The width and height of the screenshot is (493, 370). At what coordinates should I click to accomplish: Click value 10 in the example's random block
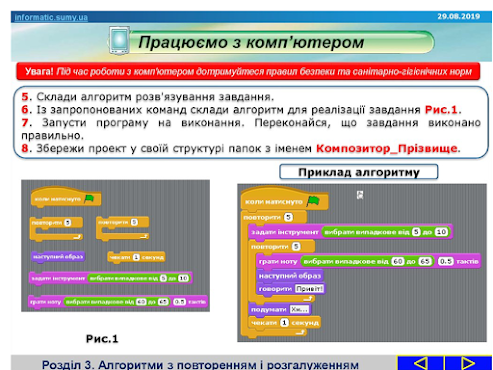click(x=441, y=232)
